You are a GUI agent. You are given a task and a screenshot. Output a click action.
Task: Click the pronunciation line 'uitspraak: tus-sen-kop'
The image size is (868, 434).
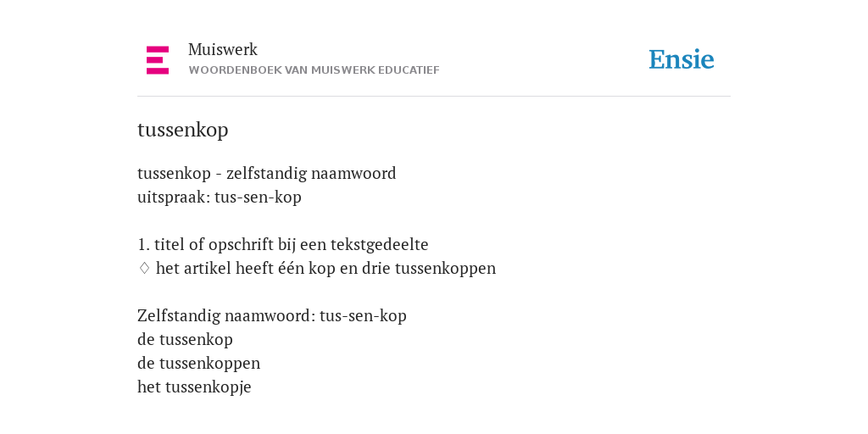[x=220, y=197]
